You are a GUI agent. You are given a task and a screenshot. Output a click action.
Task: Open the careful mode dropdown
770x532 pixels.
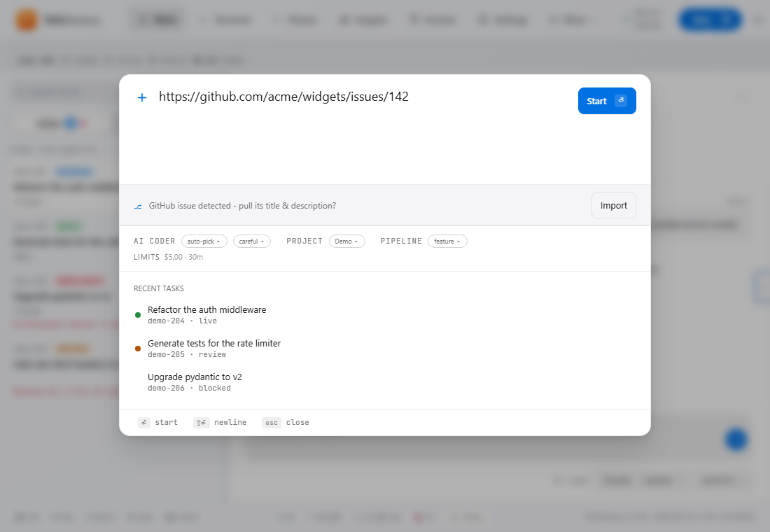tap(251, 241)
